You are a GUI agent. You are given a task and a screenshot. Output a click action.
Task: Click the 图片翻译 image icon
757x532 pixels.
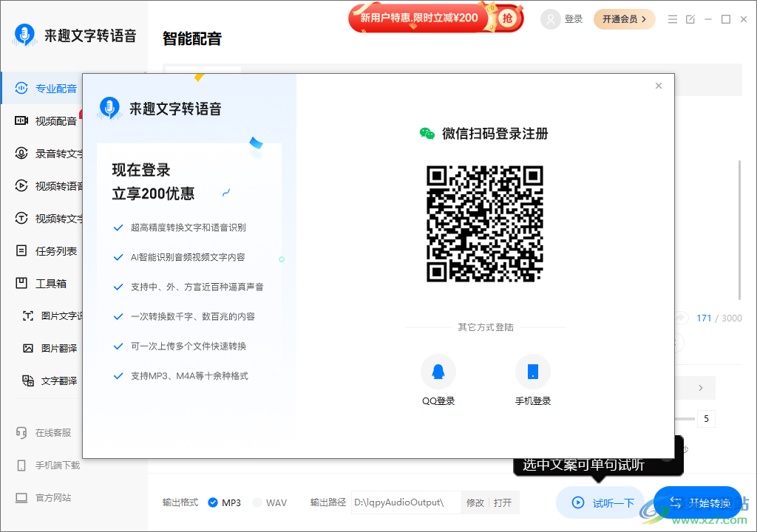pos(28,348)
